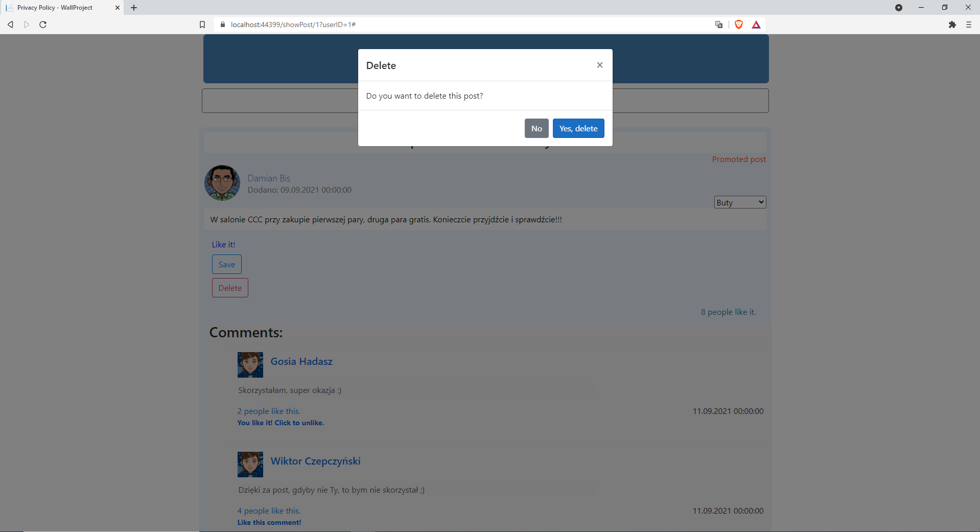Click Gosia Hadasz's avatar thumbnail
Viewport: 980px width, 532px height.
(x=250, y=364)
